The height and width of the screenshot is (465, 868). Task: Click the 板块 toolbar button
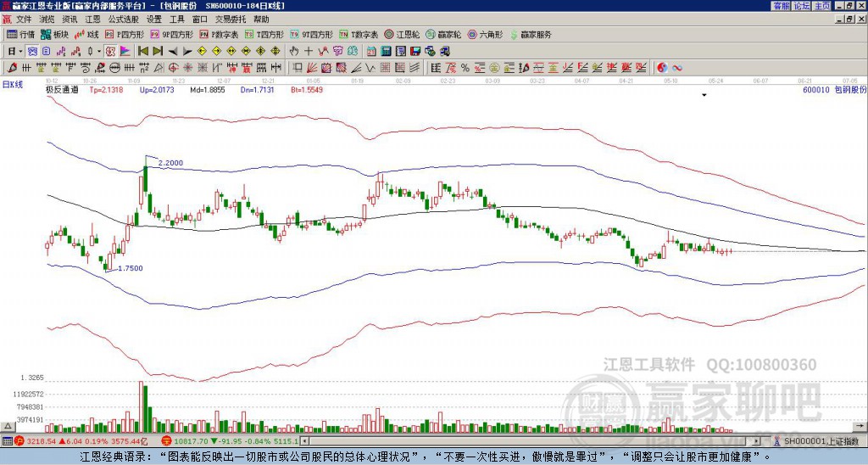[54, 34]
